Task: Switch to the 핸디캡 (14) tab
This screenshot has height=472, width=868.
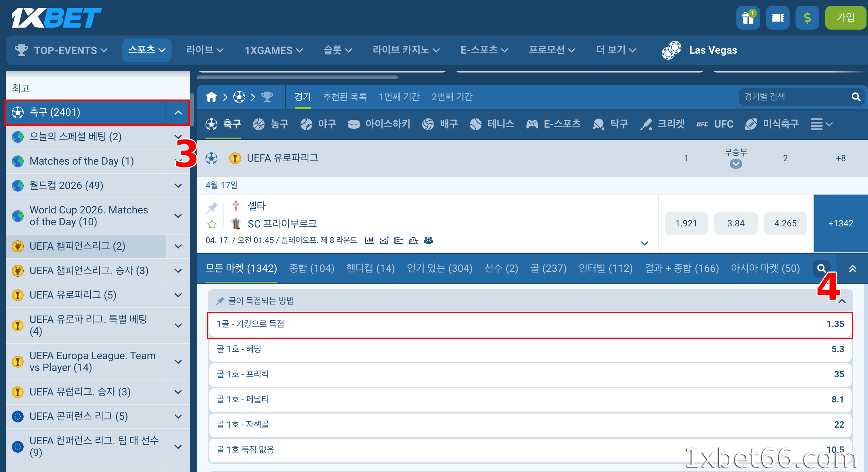Action: pos(370,268)
